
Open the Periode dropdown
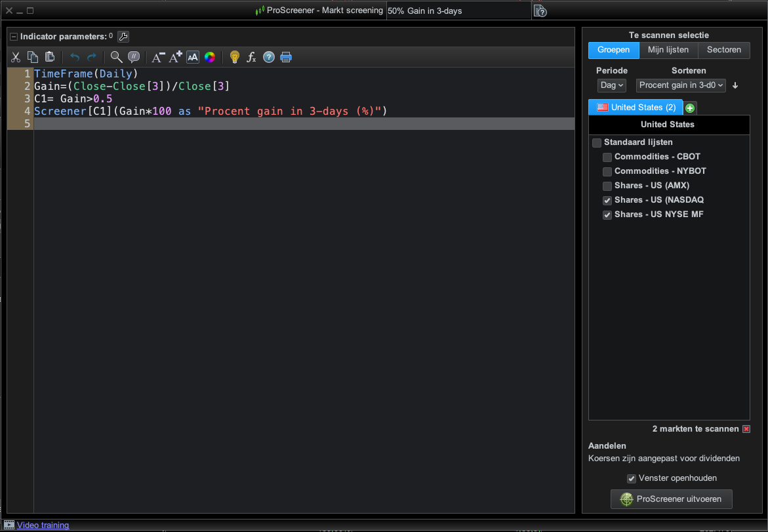click(612, 85)
